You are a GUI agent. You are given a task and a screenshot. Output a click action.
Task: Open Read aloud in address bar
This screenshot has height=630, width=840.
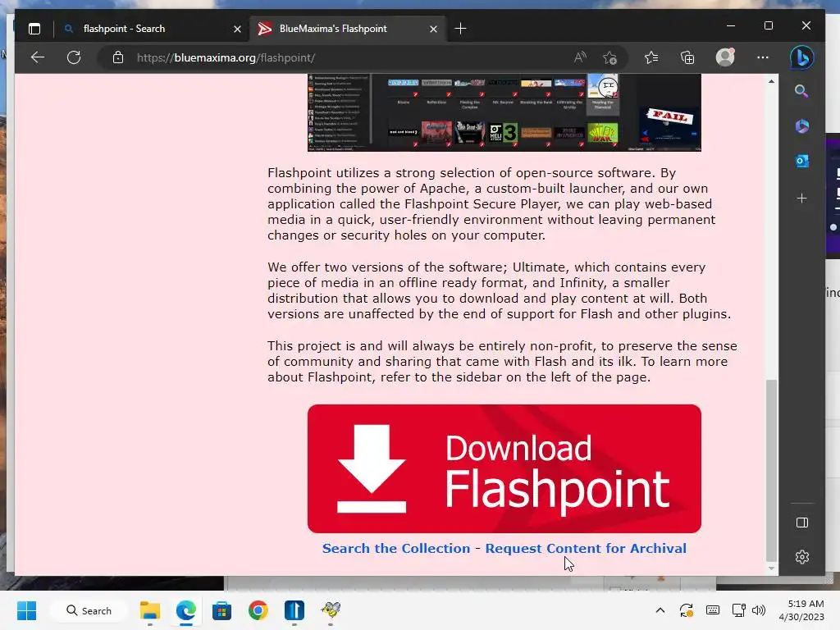point(580,57)
